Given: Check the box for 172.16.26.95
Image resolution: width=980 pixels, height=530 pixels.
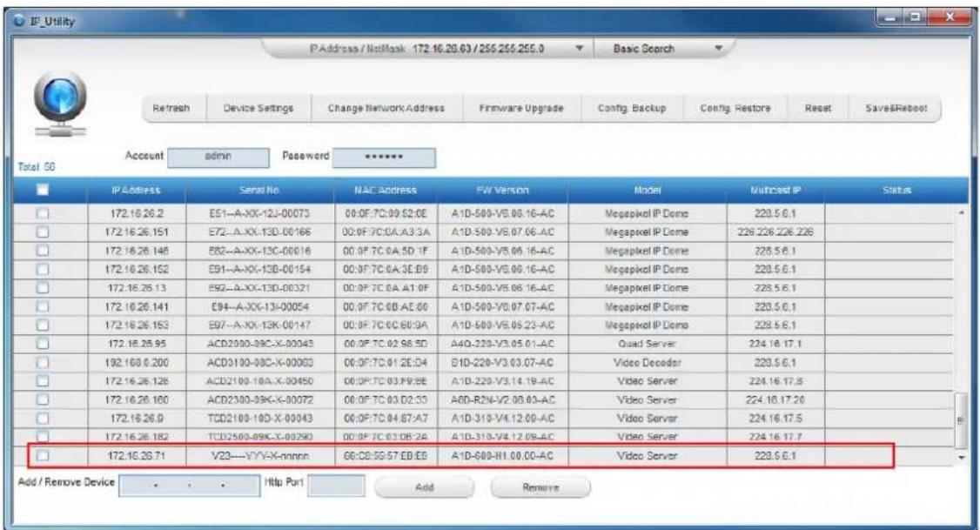Looking at the screenshot, I should [43, 344].
